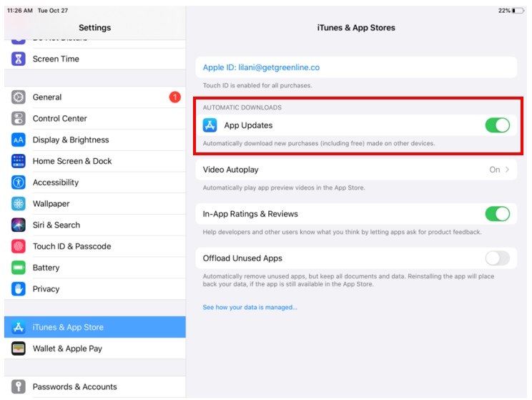Open Passwords & Accounts settings
The height and width of the screenshot is (400, 532).
pyautogui.click(x=74, y=386)
